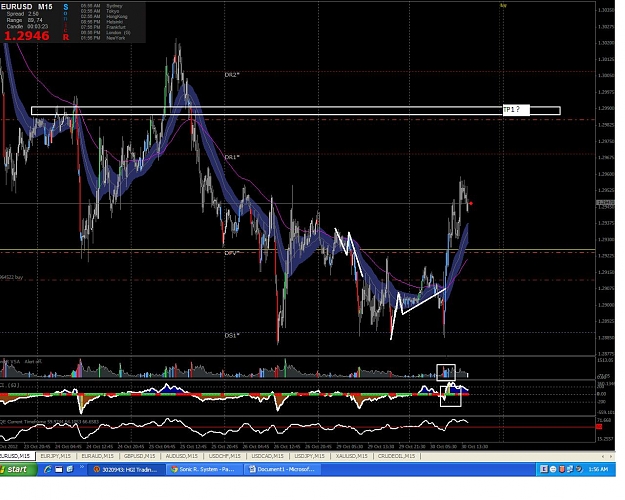Open the GBPUSD,M15 chart tab
The image size is (625, 500).
139,456
